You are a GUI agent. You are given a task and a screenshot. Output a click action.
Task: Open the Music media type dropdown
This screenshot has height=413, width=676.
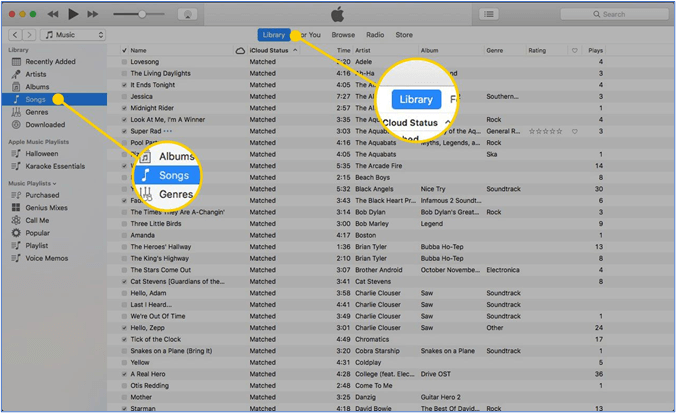tap(74, 35)
